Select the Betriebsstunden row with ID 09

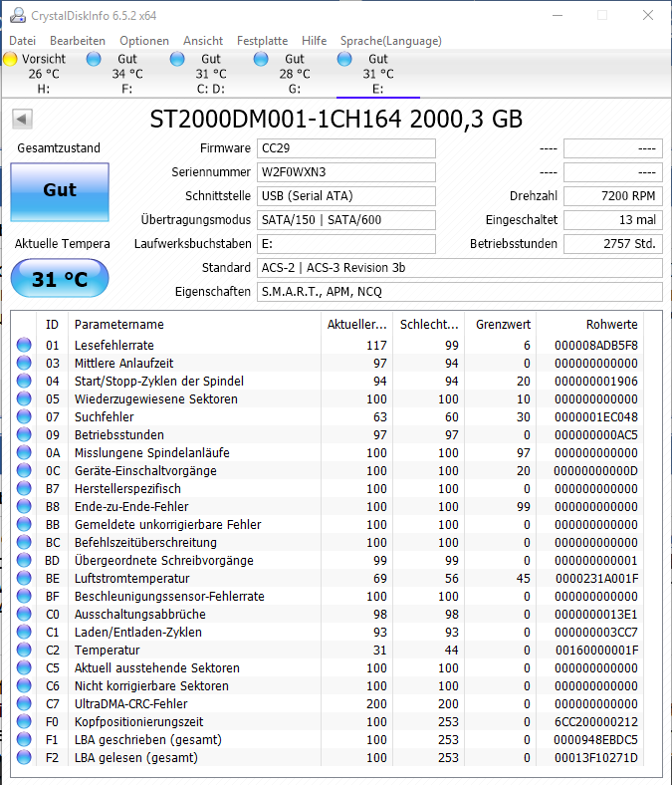328,434
